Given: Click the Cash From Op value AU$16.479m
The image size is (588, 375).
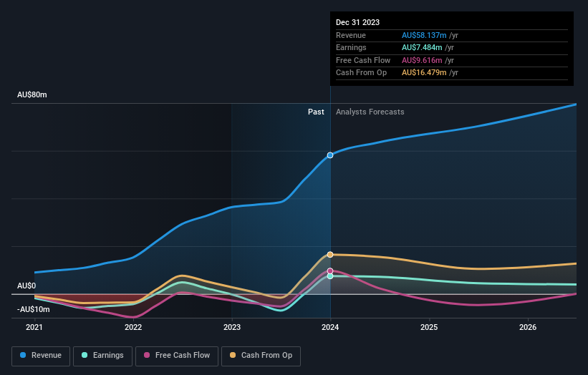Looking at the screenshot, I should click(424, 73).
